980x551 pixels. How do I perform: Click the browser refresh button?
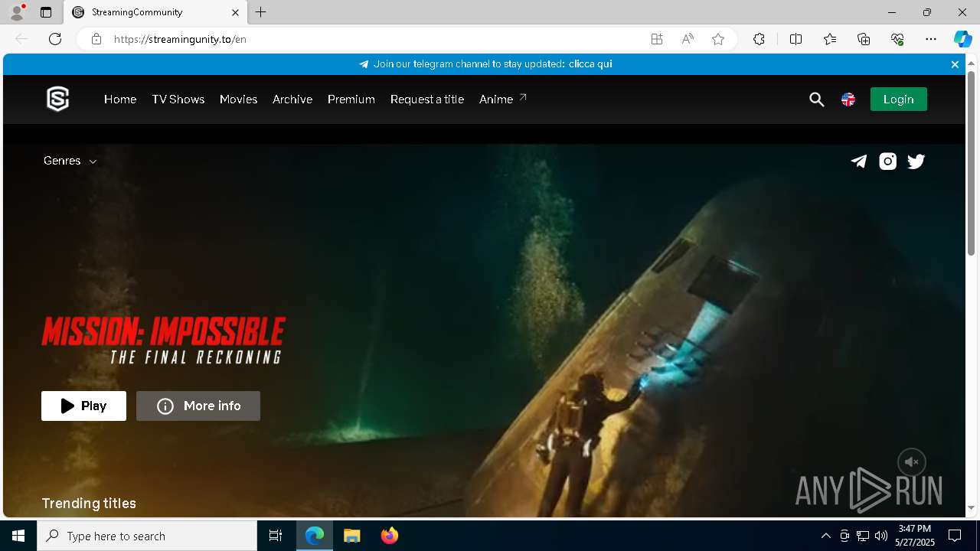55,39
